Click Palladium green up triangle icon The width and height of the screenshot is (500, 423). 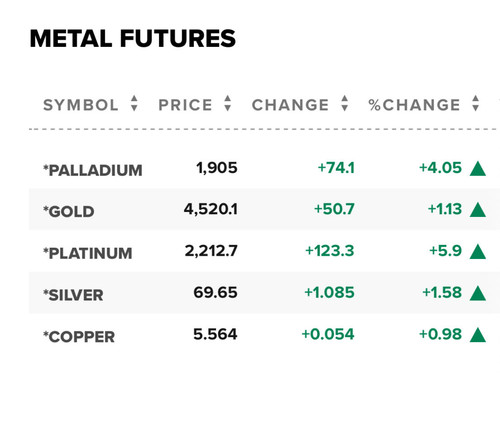pyautogui.click(x=478, y=168)
